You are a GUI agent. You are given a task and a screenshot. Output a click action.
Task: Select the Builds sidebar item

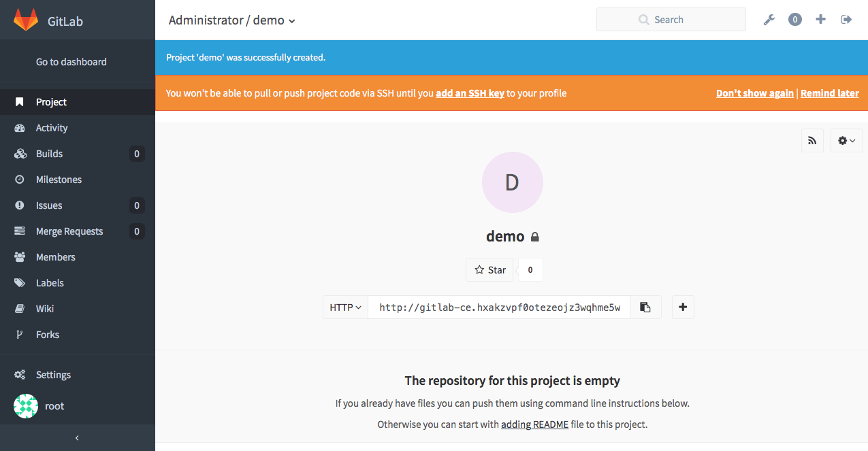point(48,153)
